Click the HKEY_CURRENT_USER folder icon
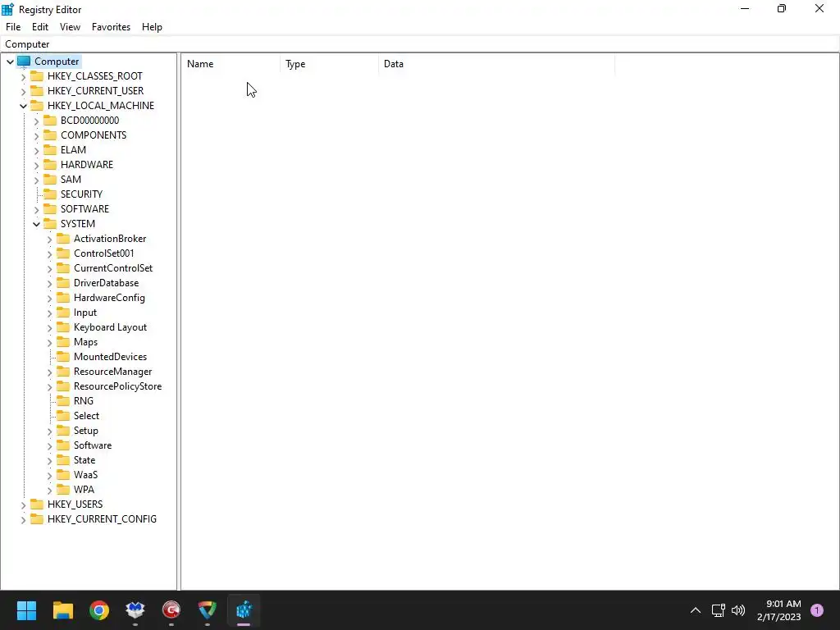The width and height of the screenshot is (840, 630). point(37,91)
